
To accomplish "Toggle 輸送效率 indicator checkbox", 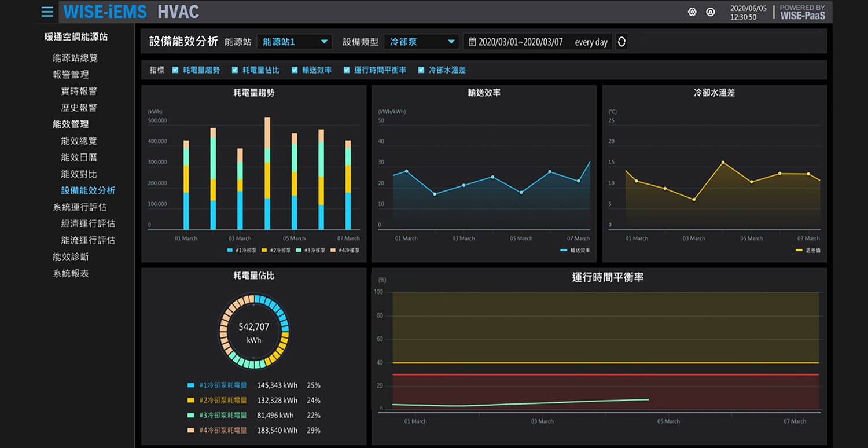I will (295, 70).
